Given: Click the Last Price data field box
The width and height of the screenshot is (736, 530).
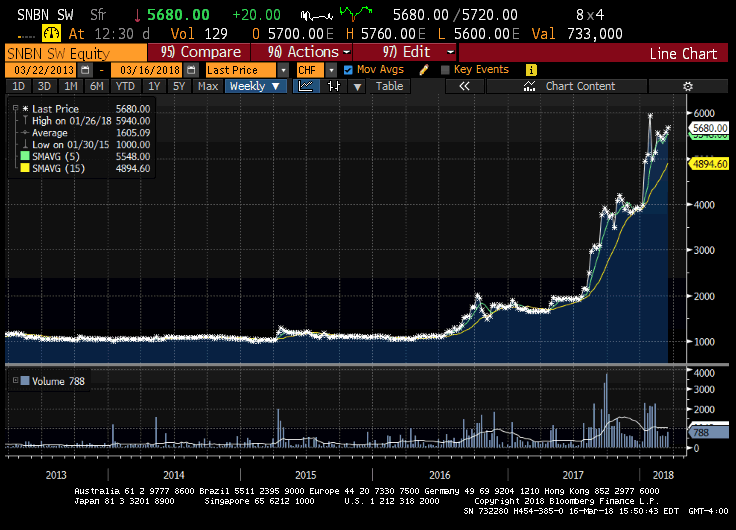Looking at the screenshot, I should pyautogui.click(x=241, y=70).
